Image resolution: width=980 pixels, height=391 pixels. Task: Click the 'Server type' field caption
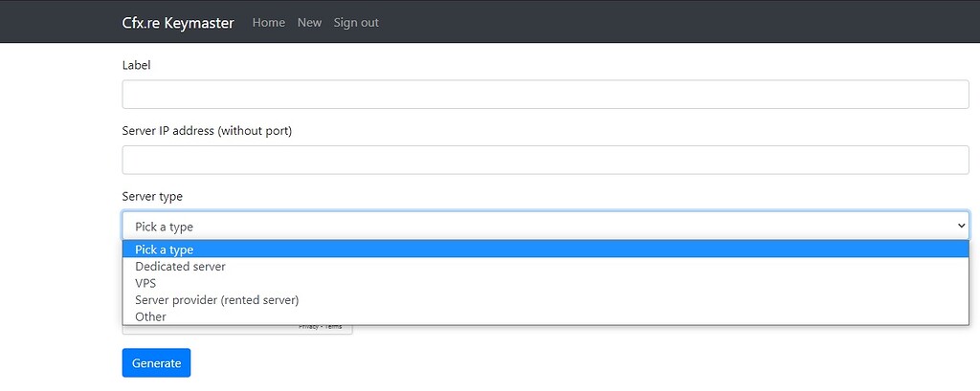(152, 196)
